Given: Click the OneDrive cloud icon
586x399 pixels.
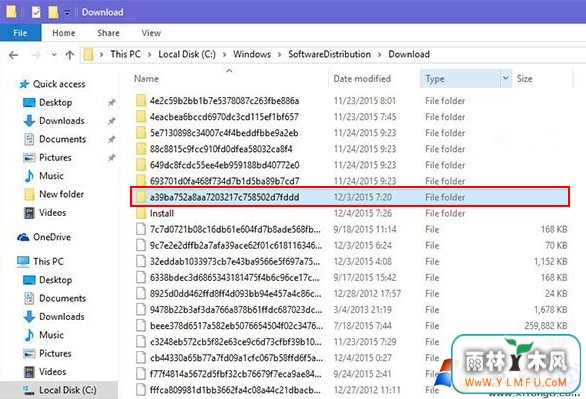Looking at the screenshot, I should 23,237.
